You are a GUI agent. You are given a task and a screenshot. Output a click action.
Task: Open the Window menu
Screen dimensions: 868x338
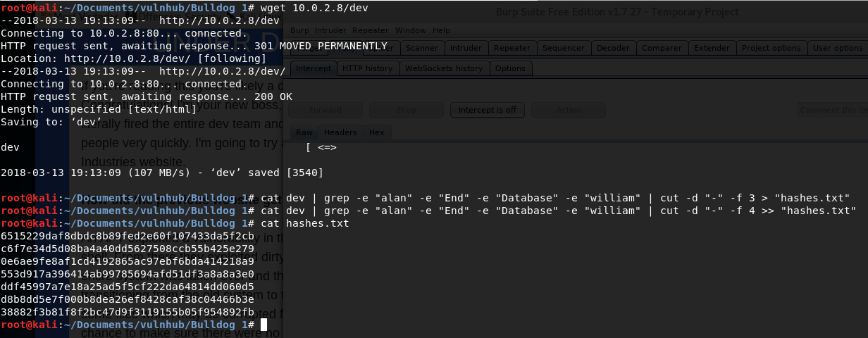click(x=410, y=31)
